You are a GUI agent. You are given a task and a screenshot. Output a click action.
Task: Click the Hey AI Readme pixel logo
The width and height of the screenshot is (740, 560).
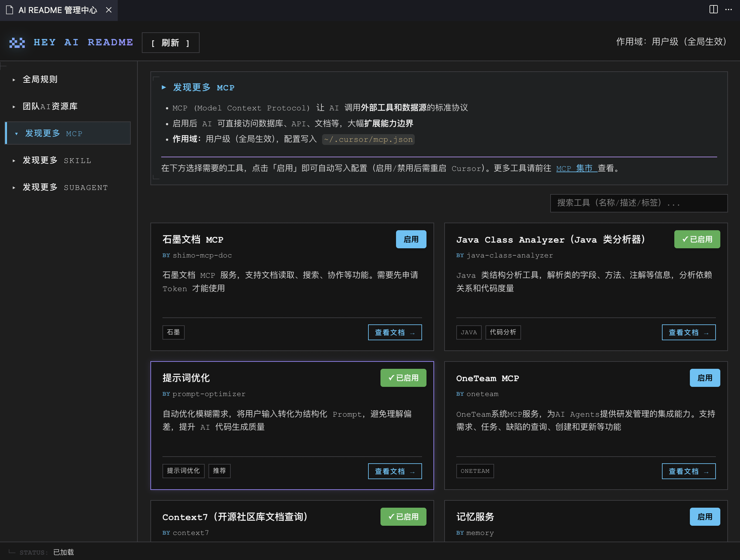[17, 43]
